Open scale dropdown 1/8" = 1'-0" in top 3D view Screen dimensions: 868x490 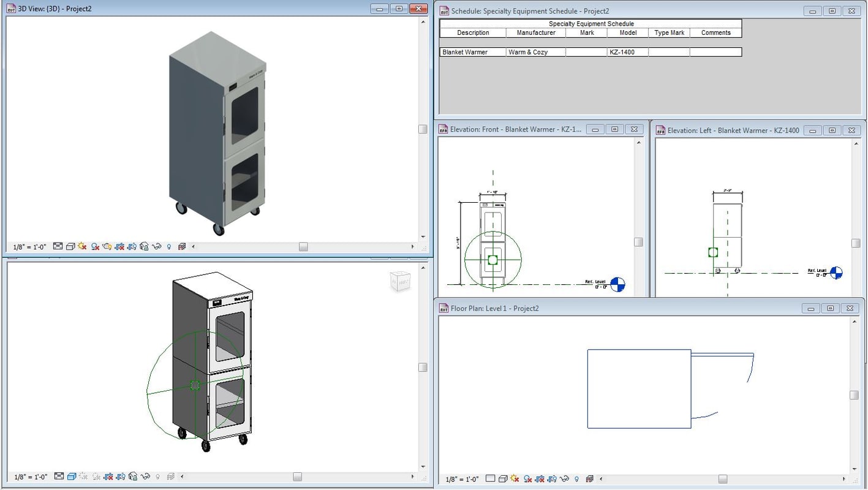29,247
